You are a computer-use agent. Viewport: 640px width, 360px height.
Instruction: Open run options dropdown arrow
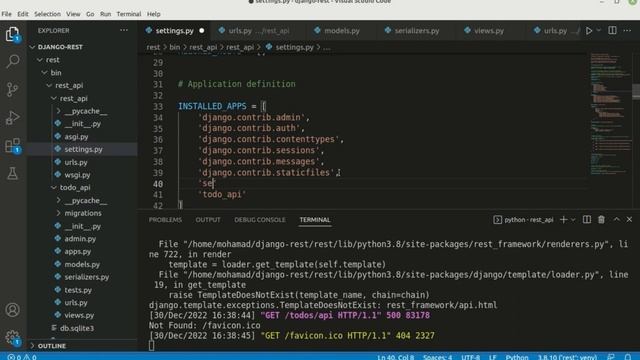598,31
